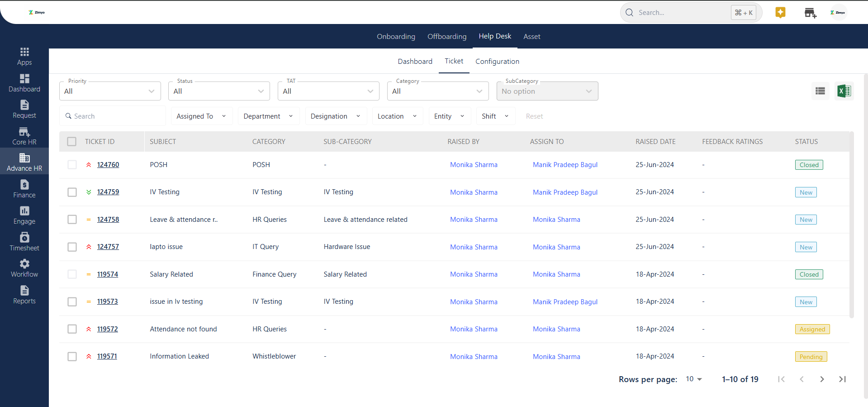Click the yellow star badge icon

tap(780, 12)
